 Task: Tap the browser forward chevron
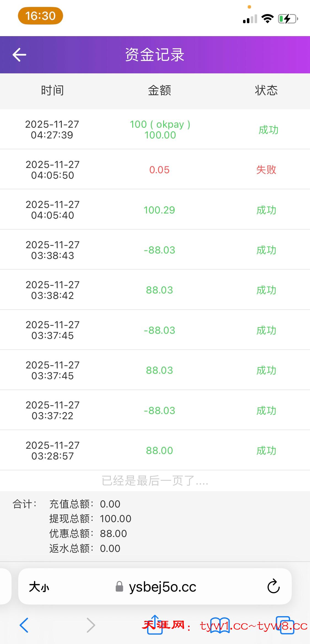91,625
